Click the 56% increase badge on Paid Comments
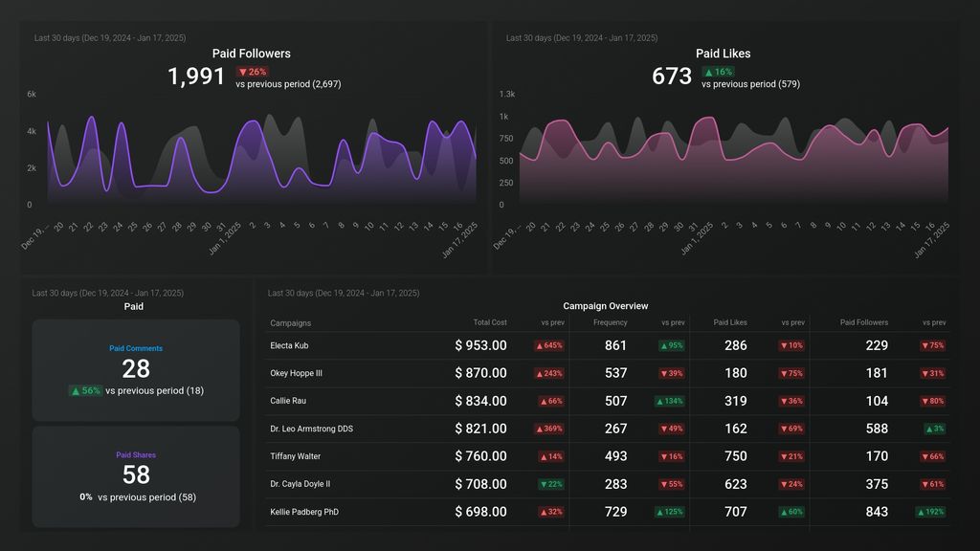The height and width of the screenshot is (551, 980). tap(85, 390)
